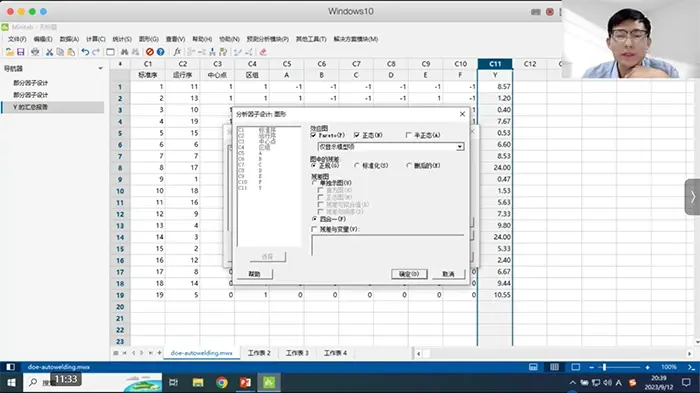Open the 仅显示模型项 dropdown
700x393 pixels.
point(391,147)
